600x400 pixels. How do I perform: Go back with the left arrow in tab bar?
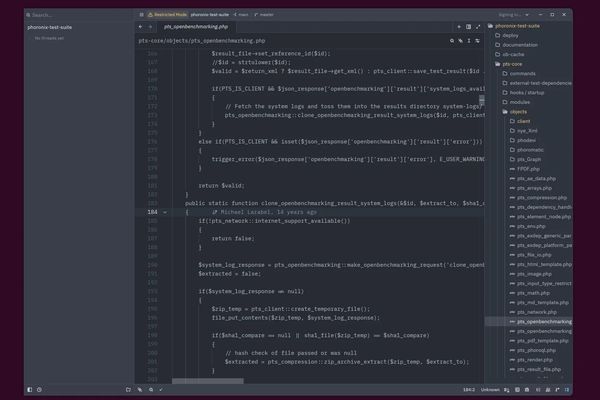140,27
